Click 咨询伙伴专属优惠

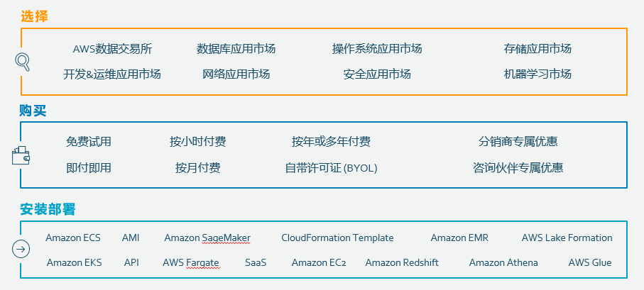pyautogui.click(x=518, y=168)
